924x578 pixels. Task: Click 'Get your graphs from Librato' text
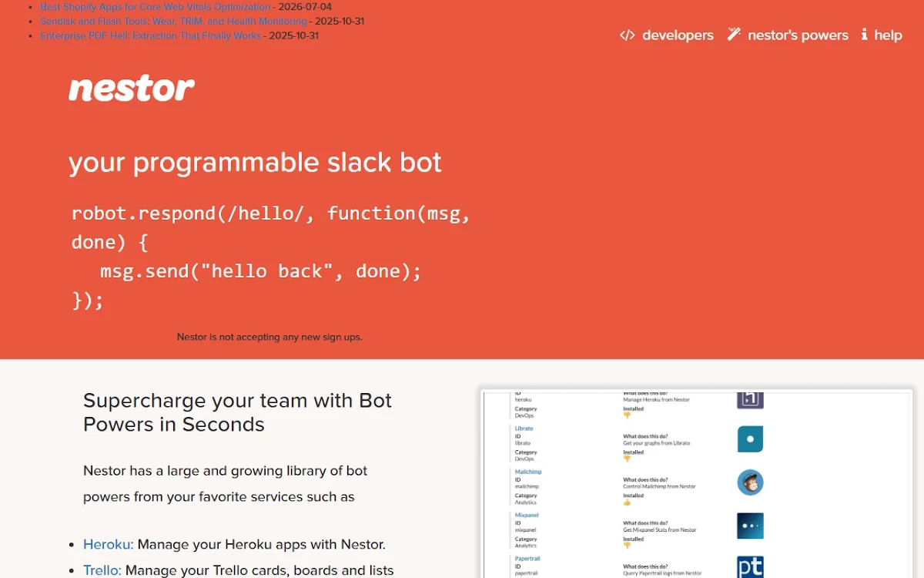[657, 443]
